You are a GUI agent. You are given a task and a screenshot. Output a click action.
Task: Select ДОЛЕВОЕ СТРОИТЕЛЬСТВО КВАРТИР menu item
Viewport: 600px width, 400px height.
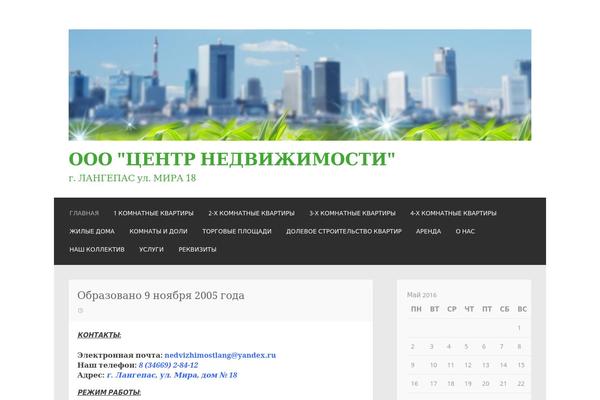coord(344,231)
